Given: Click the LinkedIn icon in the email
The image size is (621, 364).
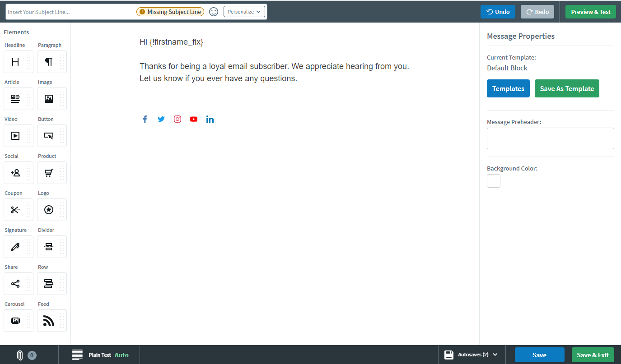Looking at the screenshot, I should pos(210,119).
